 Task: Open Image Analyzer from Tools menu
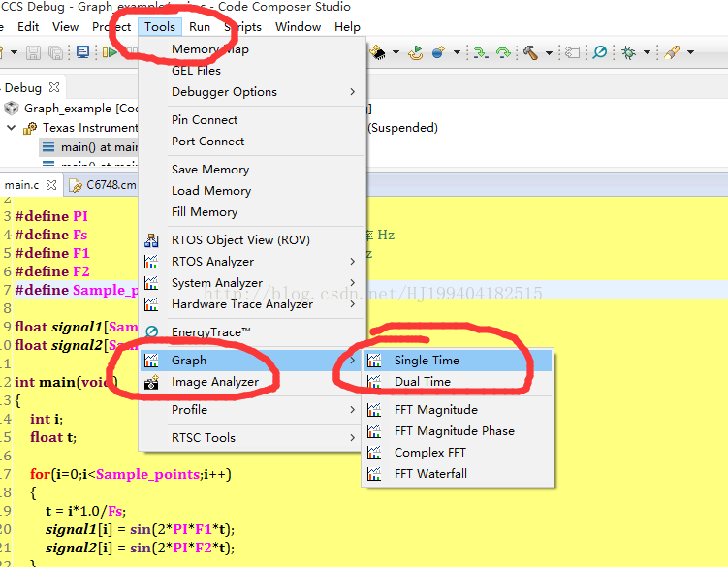point(252,382)
